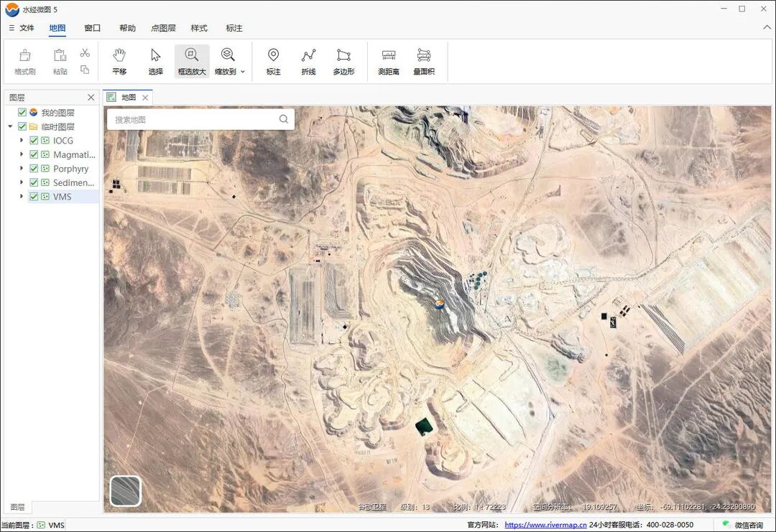Click the Format Painter (格式刷) tool

click(x=24, y=61)
